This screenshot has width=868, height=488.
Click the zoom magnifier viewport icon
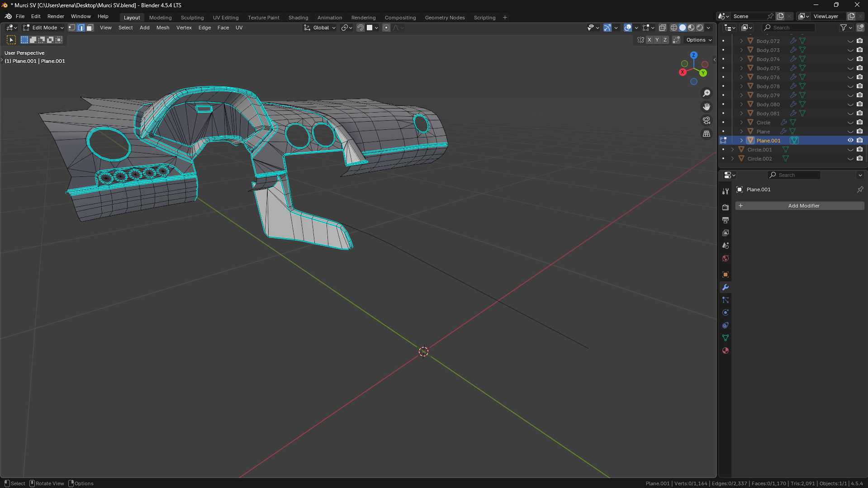click(x=707, y=93)
